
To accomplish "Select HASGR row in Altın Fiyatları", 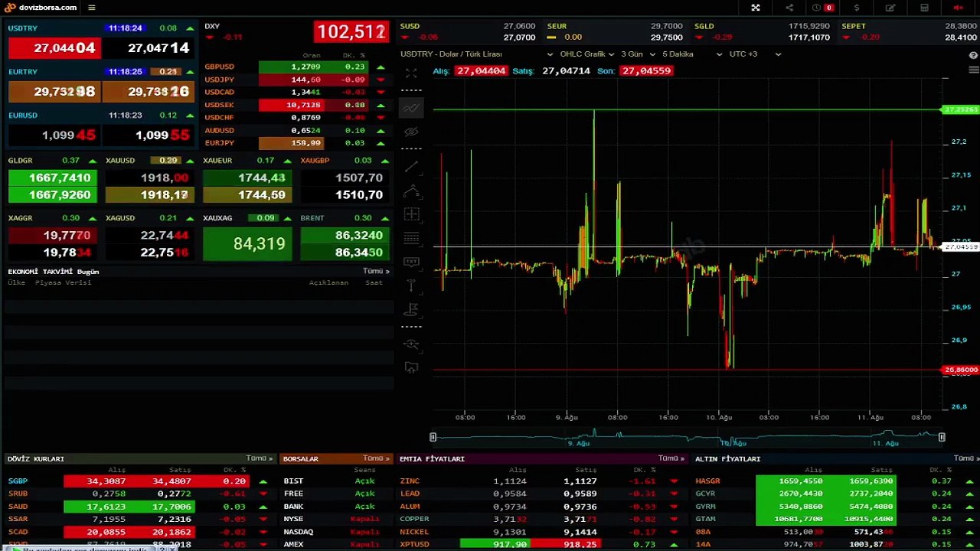I will coord(835,481).
